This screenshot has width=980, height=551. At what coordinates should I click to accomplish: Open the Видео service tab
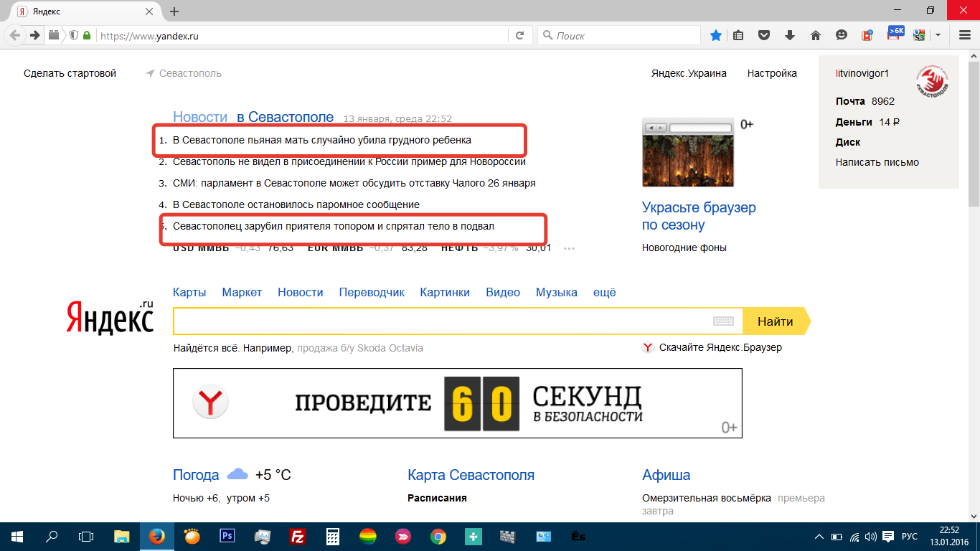click(x=503, y=292)
